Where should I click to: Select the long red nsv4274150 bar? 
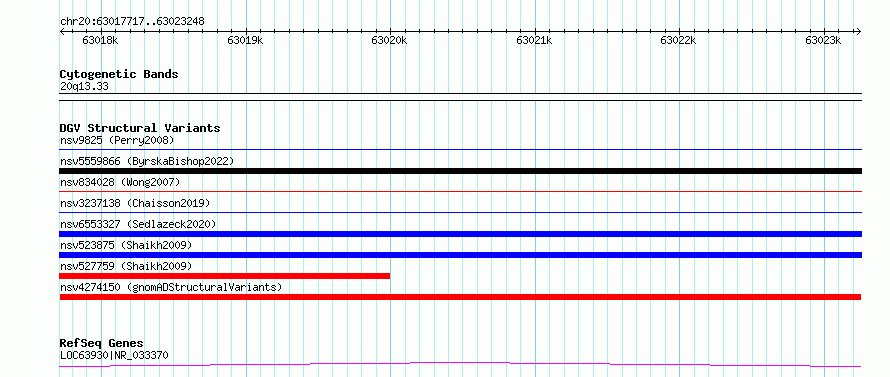click(x=460, y=297)
